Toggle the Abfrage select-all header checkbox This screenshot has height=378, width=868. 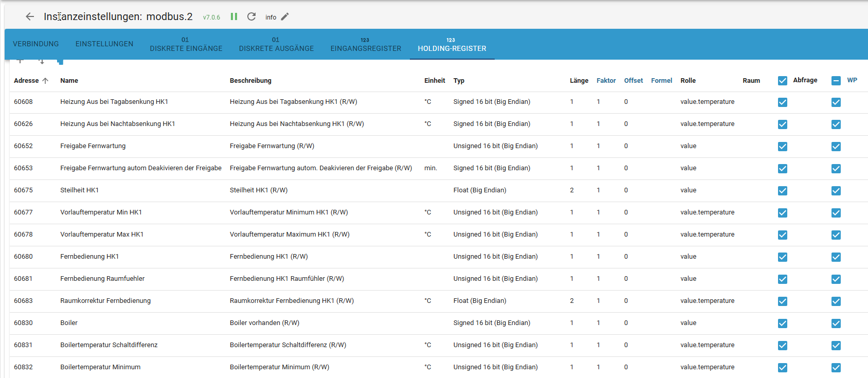[783, 81]
